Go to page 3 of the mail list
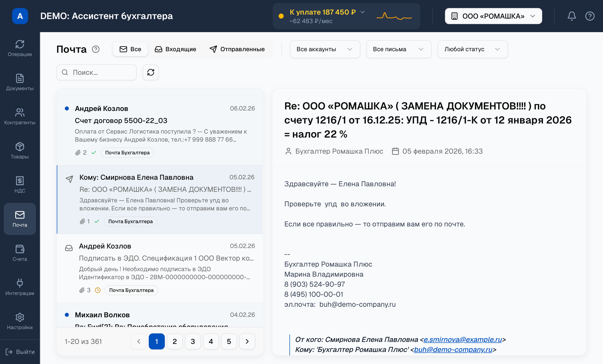 (193, 341)
